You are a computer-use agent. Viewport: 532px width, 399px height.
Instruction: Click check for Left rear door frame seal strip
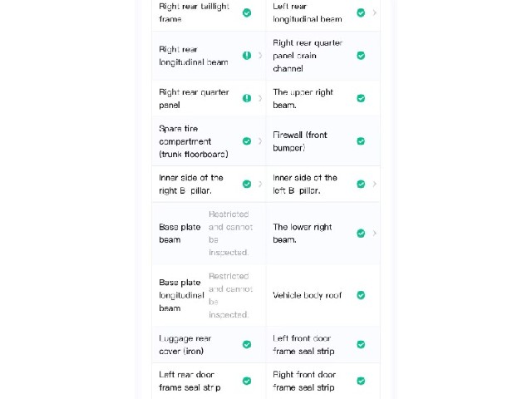[x=247, y=381]
